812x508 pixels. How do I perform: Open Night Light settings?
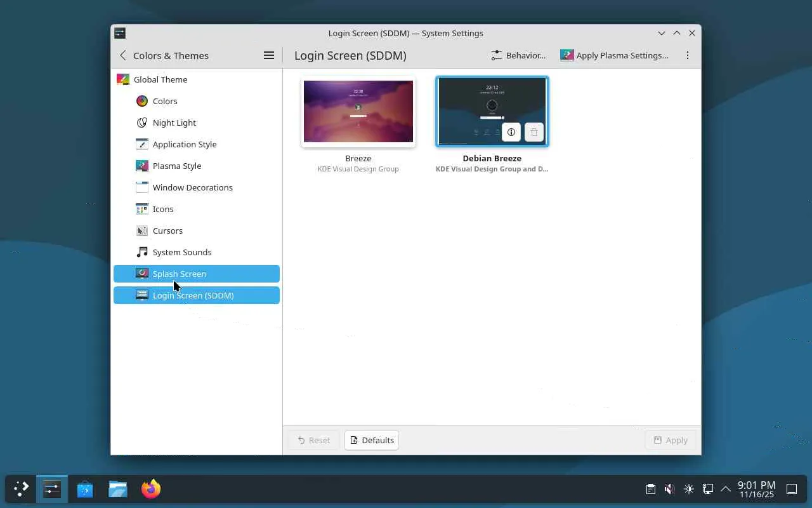pos(197,123)
